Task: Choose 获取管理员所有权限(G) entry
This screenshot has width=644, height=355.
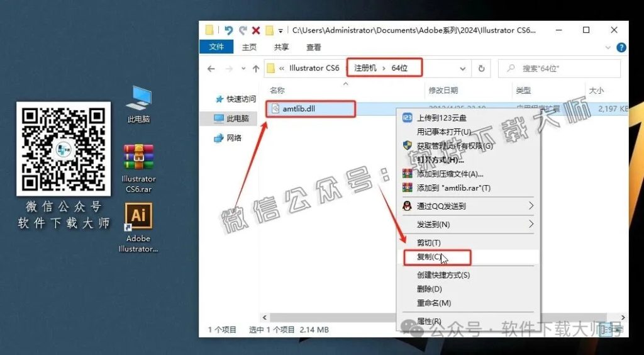Action: 455,146
